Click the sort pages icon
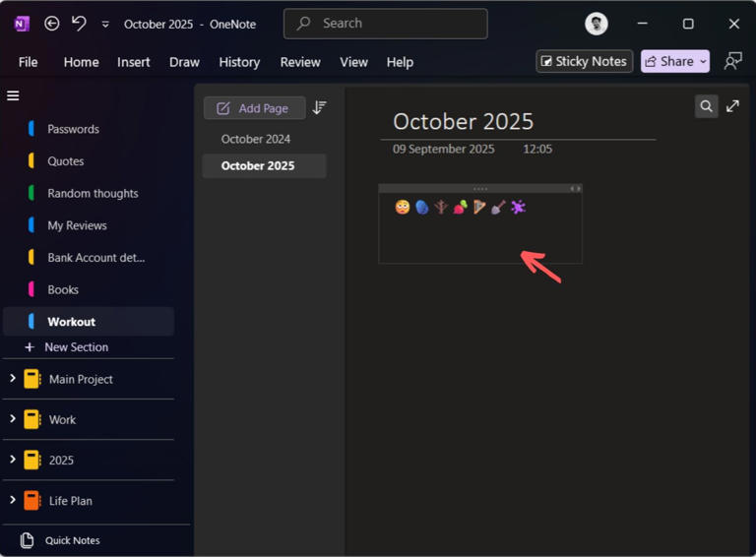756x557 pixels. 319,108
